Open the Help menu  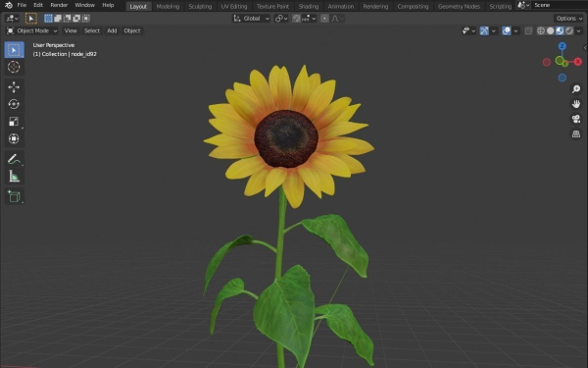pyautogui.click(x=108, y=5)
